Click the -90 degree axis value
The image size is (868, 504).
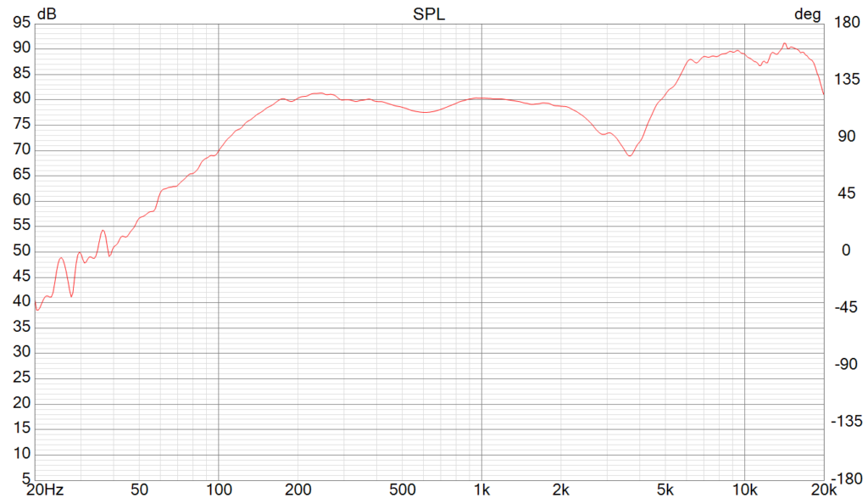(x=847, y=365)
